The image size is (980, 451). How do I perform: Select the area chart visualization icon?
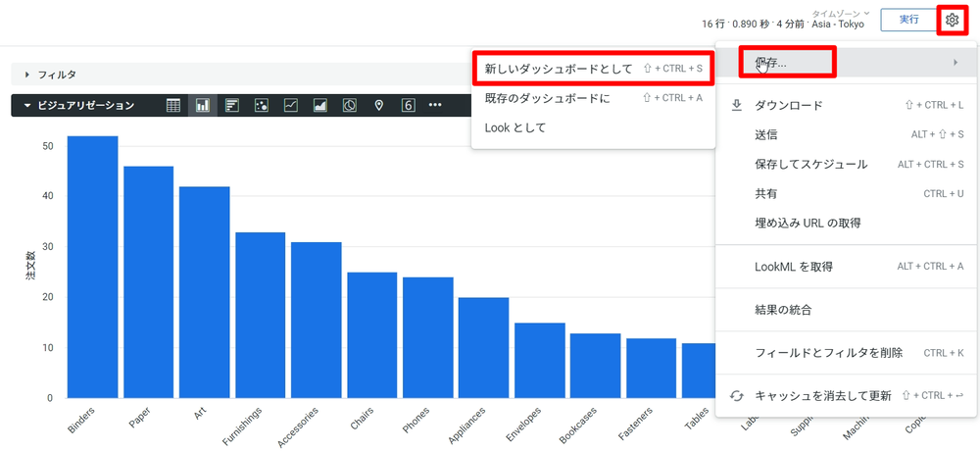click(320, 105)
